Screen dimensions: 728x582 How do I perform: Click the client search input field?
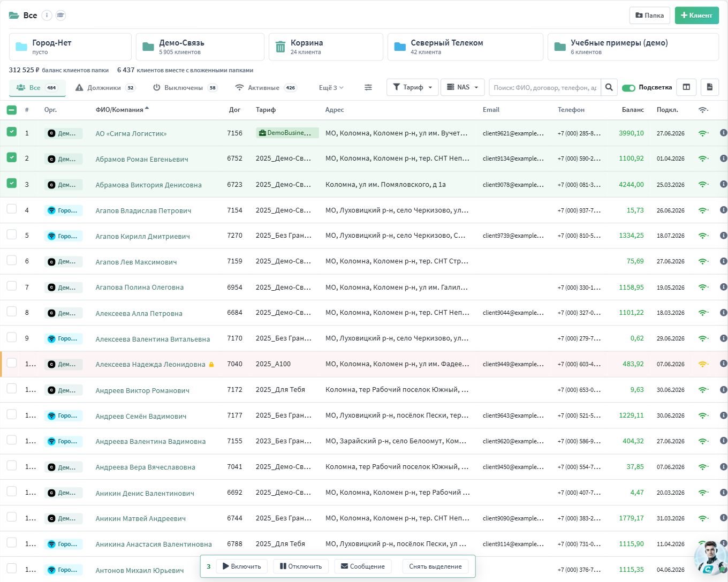click(545, 87)
